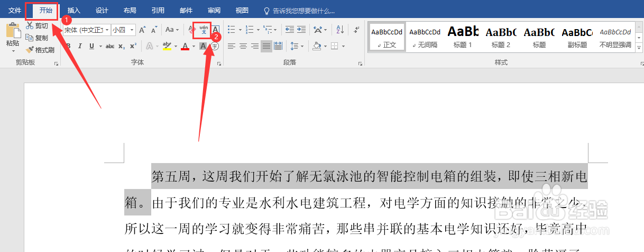Switch to the 插入 tab
This screenshot has height=252, width=644.
click(74, 11)
